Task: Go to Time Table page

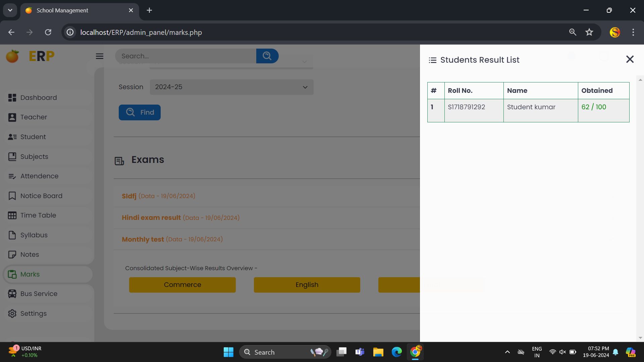Action: 38,216
